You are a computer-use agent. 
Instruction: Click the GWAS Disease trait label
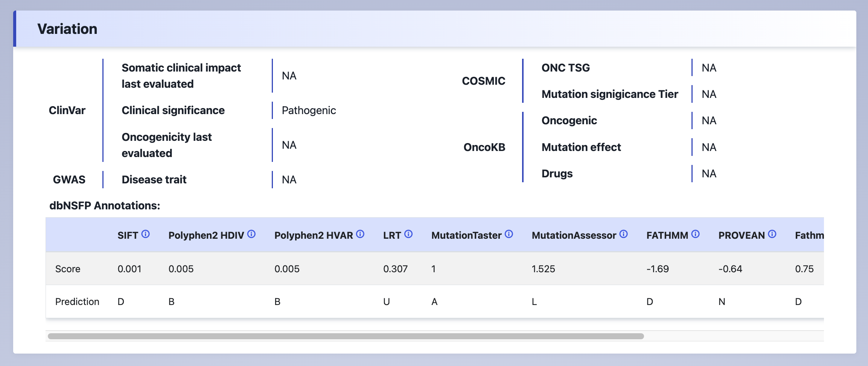pyautogui.click(x=154, y=180)
